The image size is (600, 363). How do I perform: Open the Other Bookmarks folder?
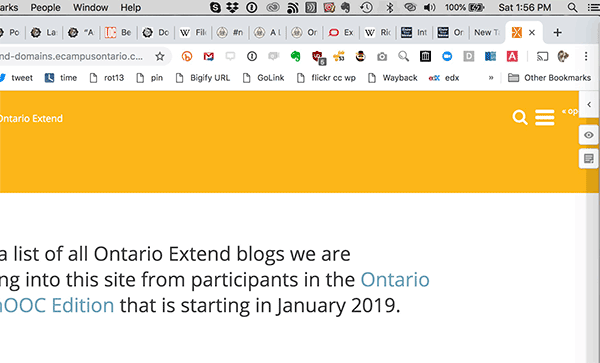point(549,78)
